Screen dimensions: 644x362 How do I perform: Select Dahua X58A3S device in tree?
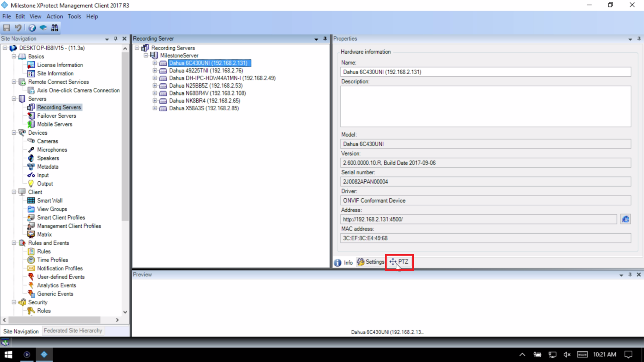(204, 108)
